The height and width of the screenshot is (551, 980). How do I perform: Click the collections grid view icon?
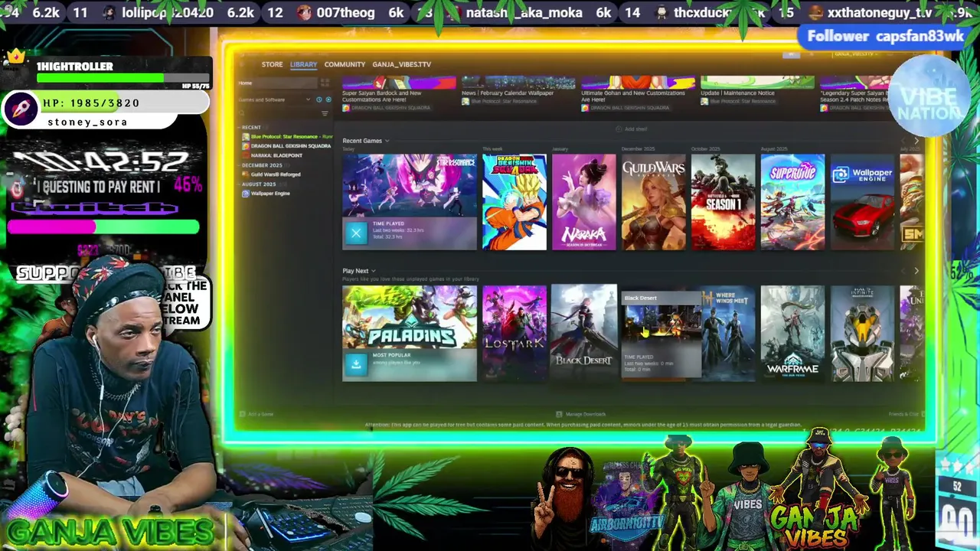(x=325, y=83)
